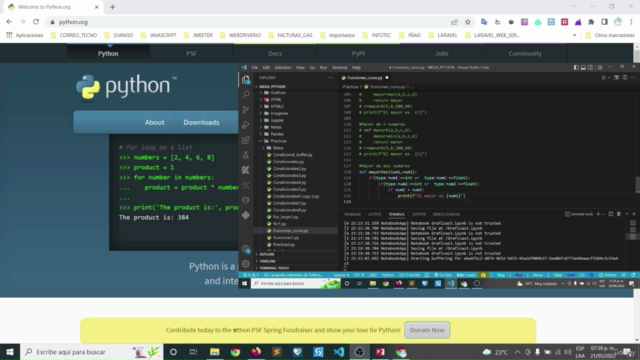The width and height of the screenshot is (640, 360).
Task: Toggle the Chrome side panel
Action: coord(604,22)
